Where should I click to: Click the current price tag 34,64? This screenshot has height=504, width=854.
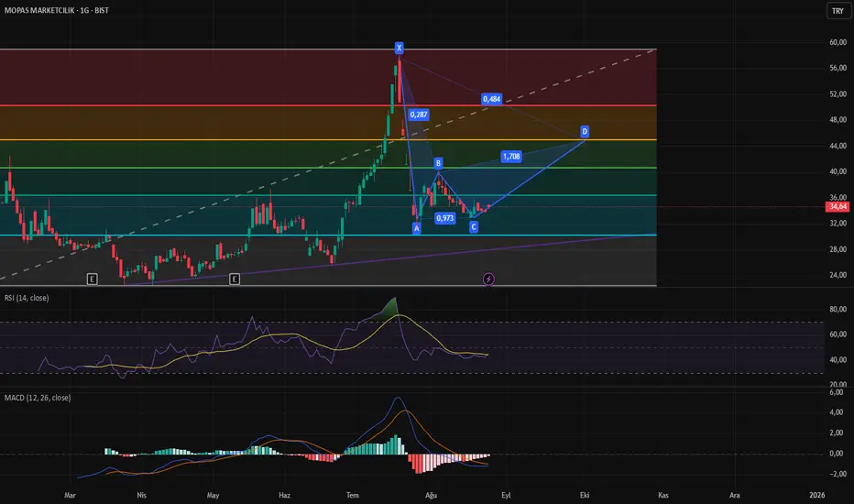tap(838, 206)
